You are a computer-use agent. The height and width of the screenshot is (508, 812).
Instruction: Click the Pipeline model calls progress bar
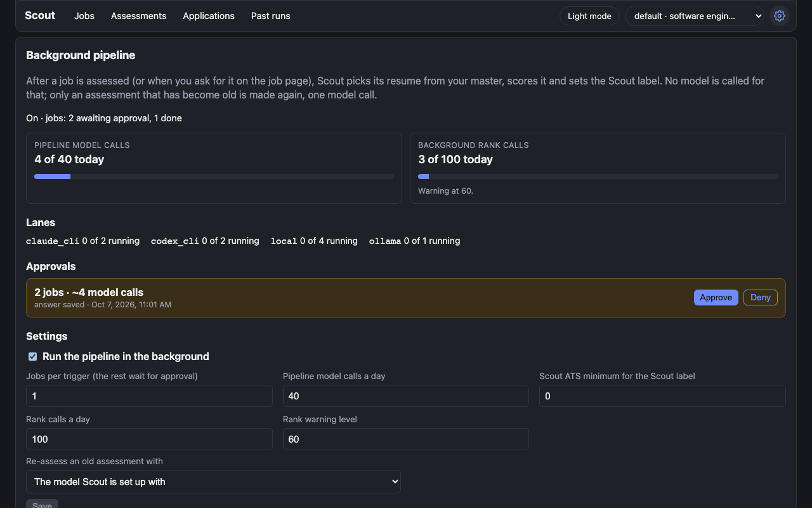pyautogui.click(x=214, y=177)
